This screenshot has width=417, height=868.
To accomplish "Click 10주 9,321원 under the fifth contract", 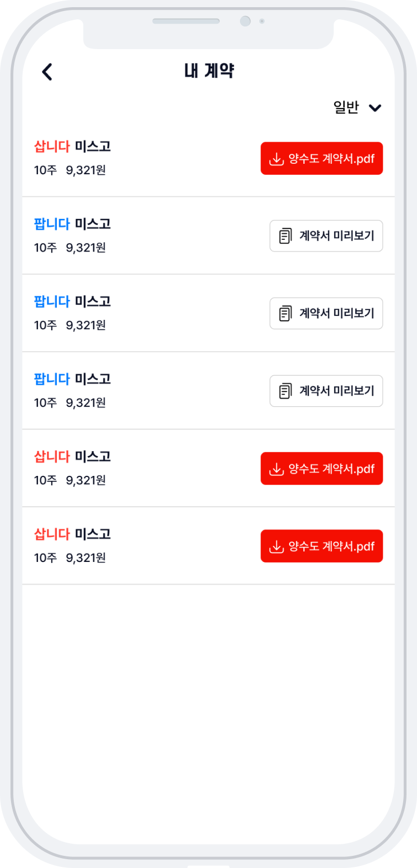I will tap(70, 480).
